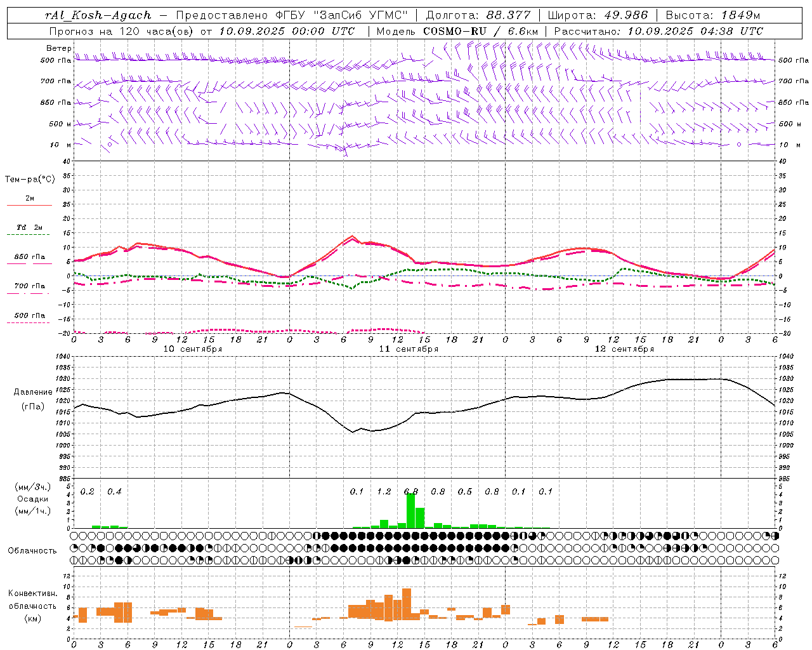Image resolution: width=812 pixels, height=650 pixels.
Task: Click the forecast header Прогноз на 120 часа(ов)
Action: [x=121, y=31]
